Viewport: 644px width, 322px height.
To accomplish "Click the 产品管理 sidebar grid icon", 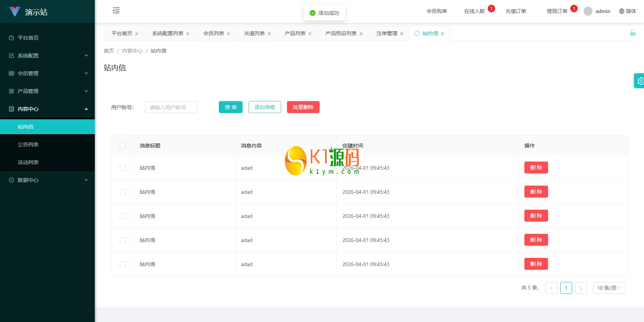I will (x=11, y=91).
